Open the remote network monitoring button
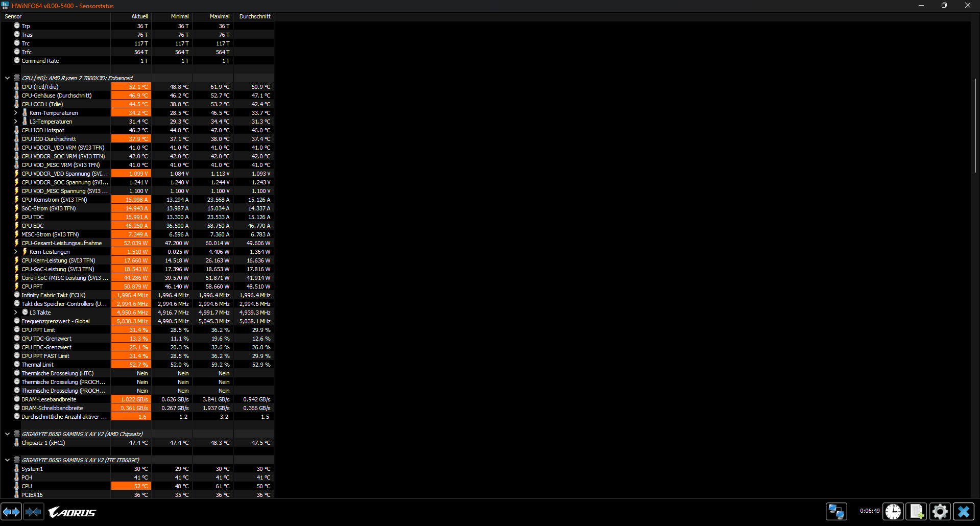The height and width of the screenshot is (526, 980). click(836, 512)
